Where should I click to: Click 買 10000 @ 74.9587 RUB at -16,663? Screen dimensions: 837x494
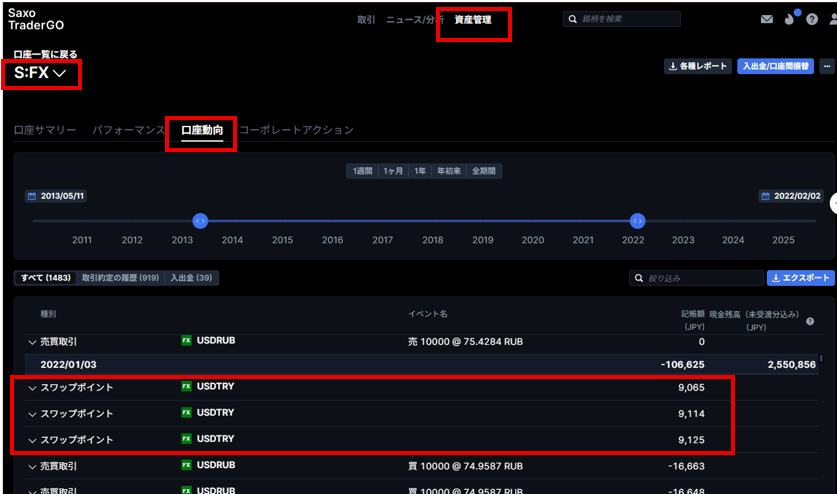(x=465, y=466)
